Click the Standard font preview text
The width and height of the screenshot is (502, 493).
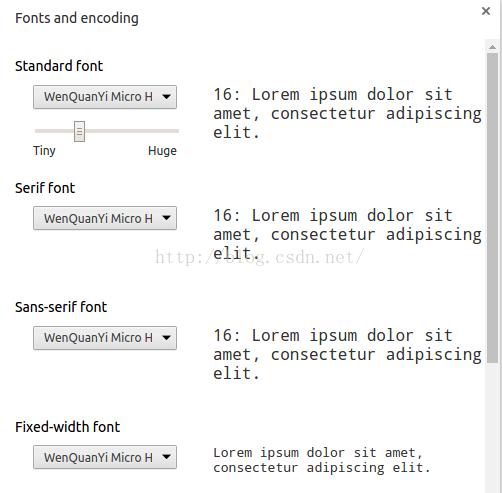[x=347, y=114]
